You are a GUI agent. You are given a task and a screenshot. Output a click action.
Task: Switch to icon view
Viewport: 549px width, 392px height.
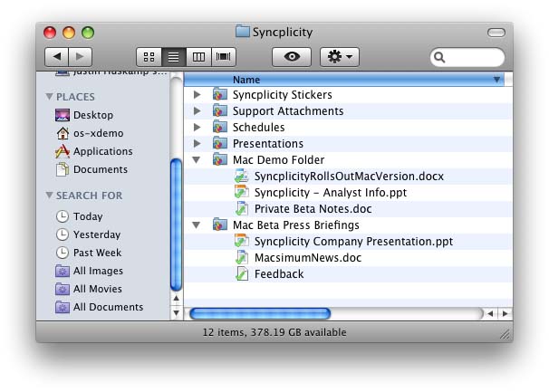point(149,57)
